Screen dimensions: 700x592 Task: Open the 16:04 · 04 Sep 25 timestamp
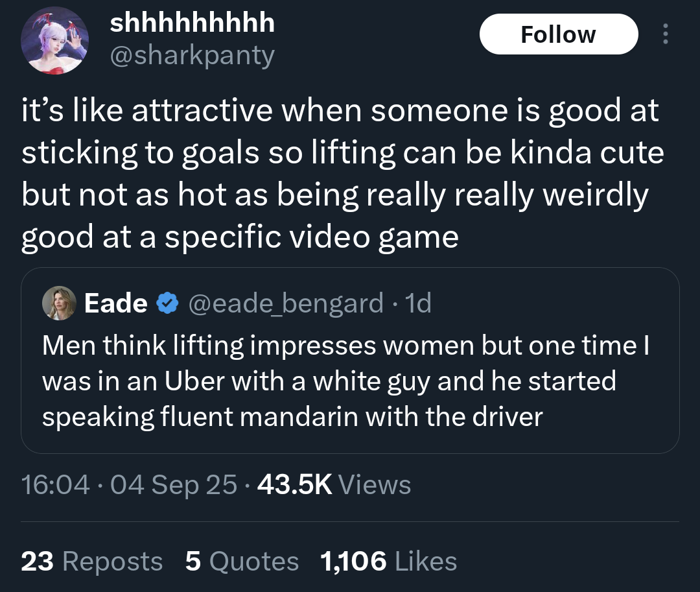(x=129, y=484)
